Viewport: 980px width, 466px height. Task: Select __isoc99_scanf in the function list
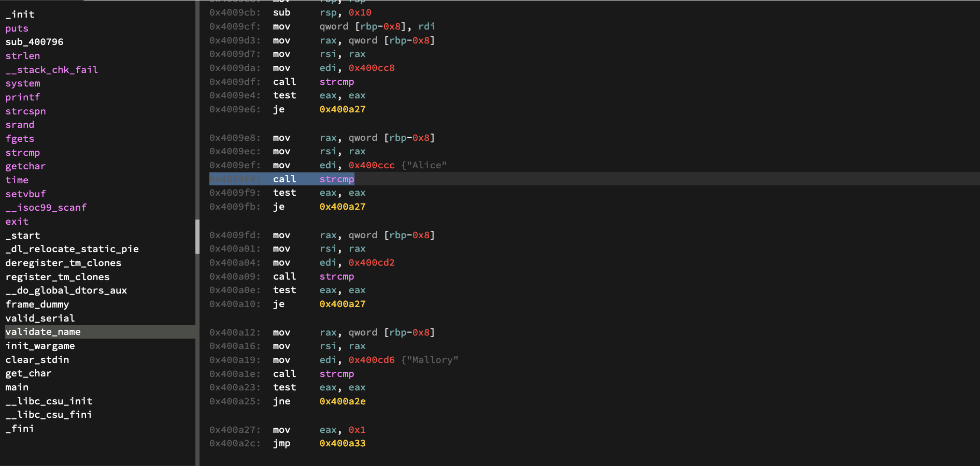(46, 208)
